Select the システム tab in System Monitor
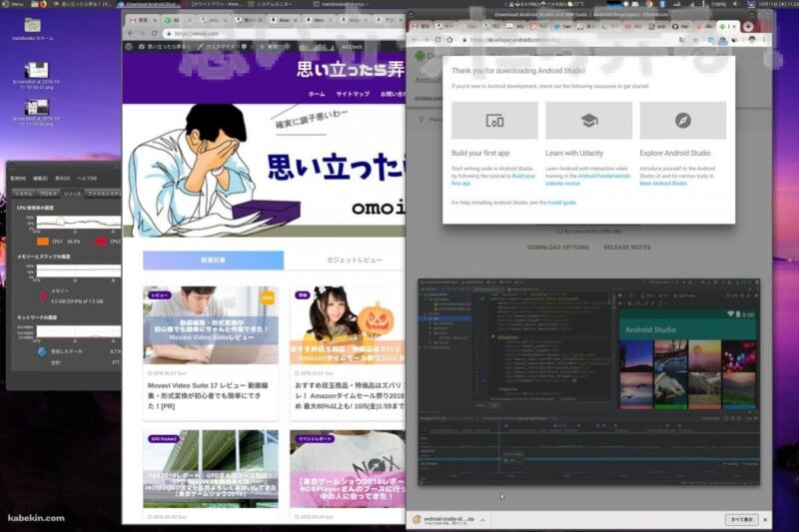This screenshot has width=799, height=532. (23, 194)
